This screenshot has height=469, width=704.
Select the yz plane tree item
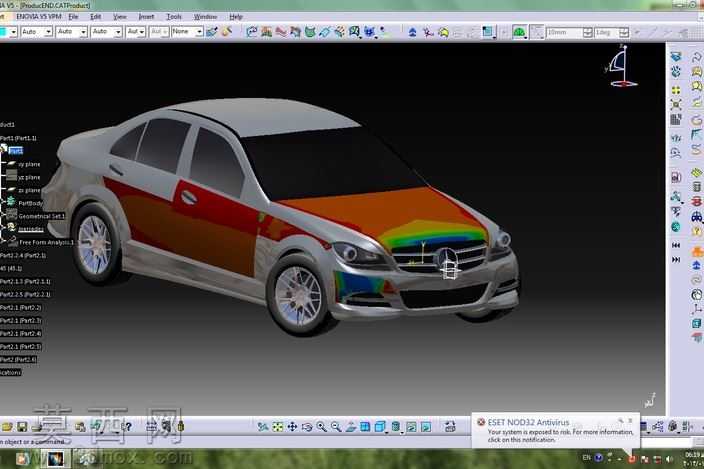pos(29,177)
